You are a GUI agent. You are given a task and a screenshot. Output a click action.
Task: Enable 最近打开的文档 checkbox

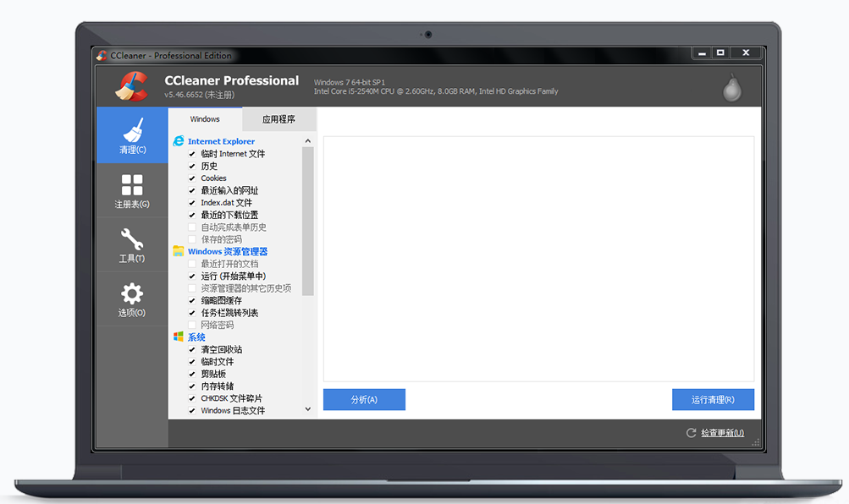point(191,264)
